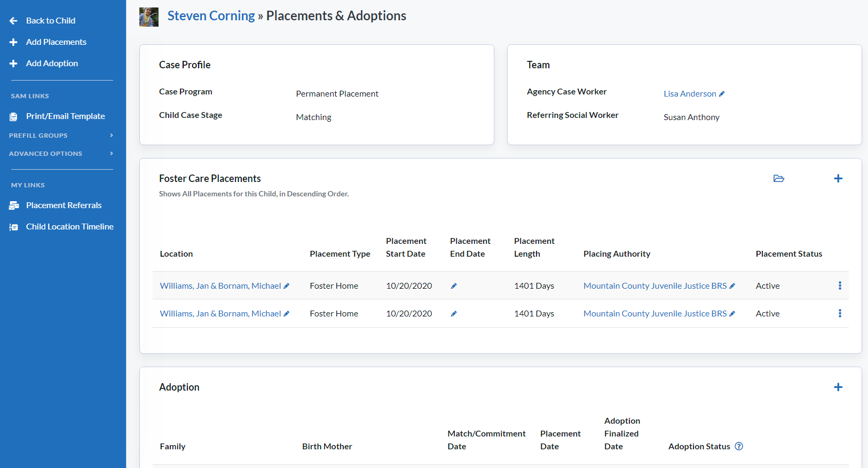This screenshot has height=468, width=868.
Task: Open Print/Email Template link
Action: tap(66, 116)
